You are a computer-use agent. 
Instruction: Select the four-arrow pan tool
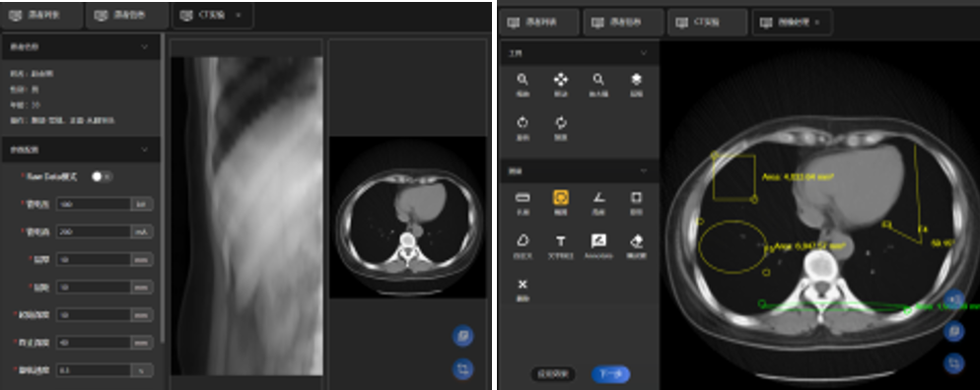click(561, 79)
